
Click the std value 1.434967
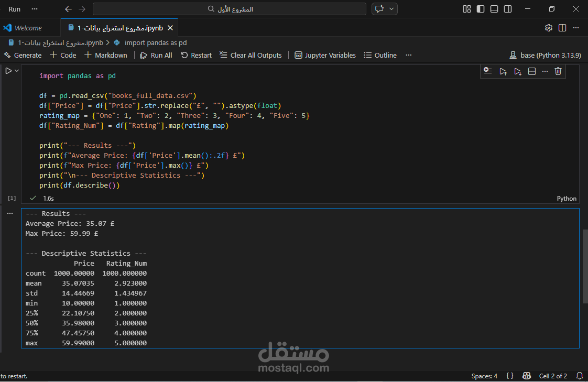130,293
